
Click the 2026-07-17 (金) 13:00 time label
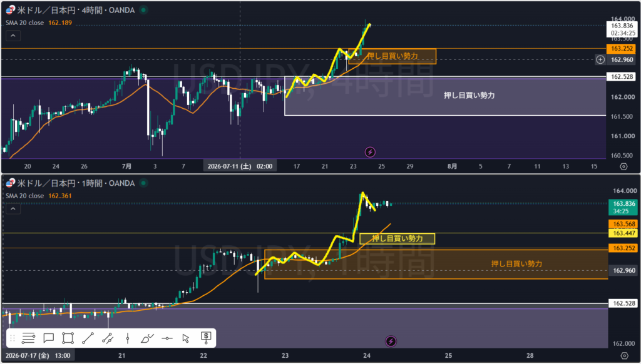tap(38, 355)
